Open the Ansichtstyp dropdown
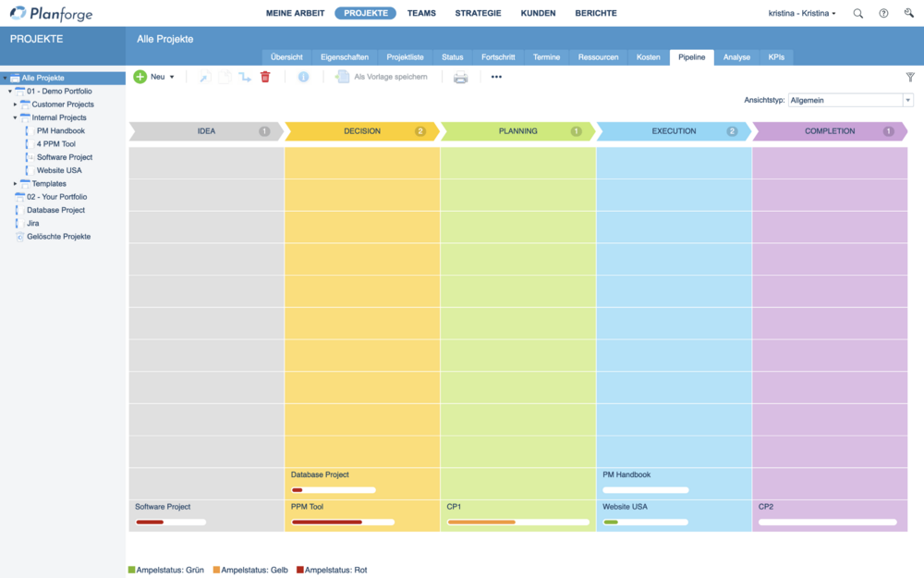Screen dimensions: 924x578 907,100
